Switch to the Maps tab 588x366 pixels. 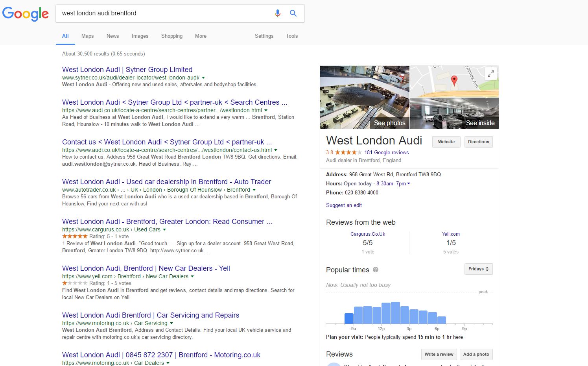click(87, 36)
